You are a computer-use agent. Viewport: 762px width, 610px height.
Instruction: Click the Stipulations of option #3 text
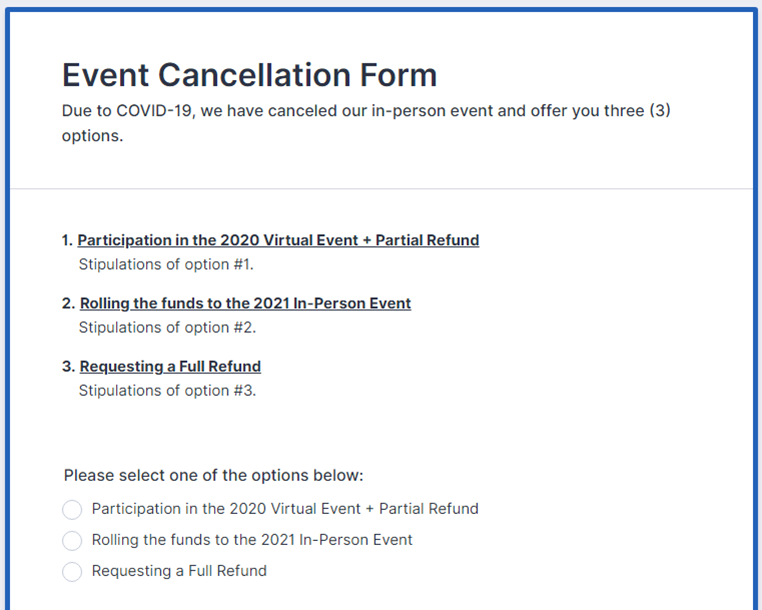[x=167, y=390]
